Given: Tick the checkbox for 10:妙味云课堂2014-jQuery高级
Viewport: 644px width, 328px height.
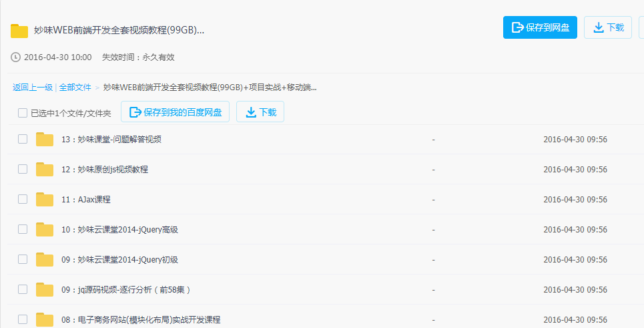Looking at the screenshot, I should click(23, 229).
